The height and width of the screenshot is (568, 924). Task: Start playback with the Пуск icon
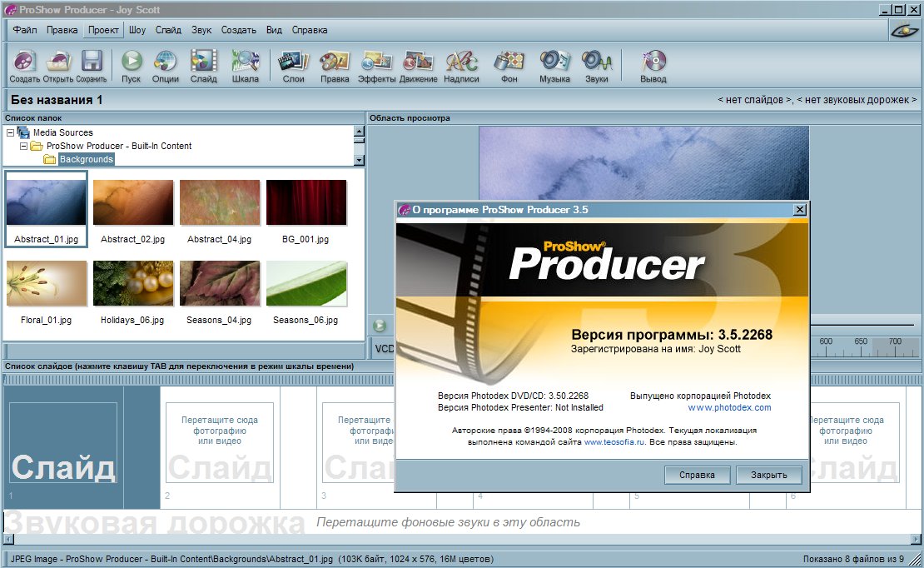pyautogui.click(x=132, y=67)
